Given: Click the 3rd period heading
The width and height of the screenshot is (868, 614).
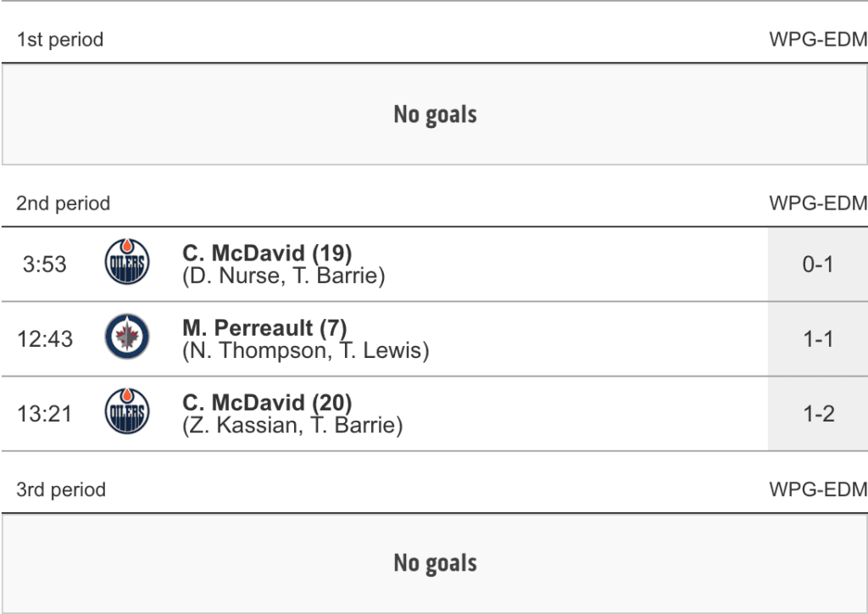Looking at the screenshot, I should [x=61, y=490].
